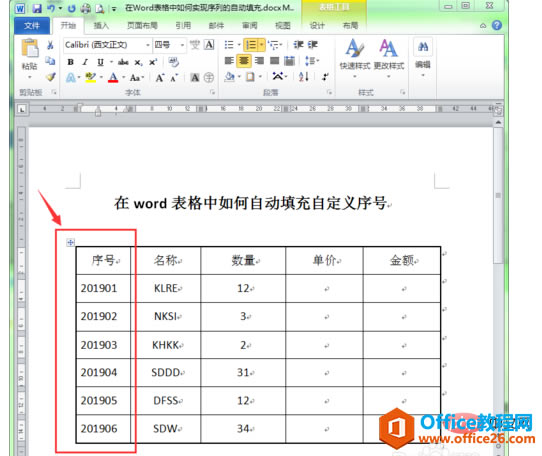
Task: Switch to the 插入 (Insert) tab
Action: tap(101, 26)
